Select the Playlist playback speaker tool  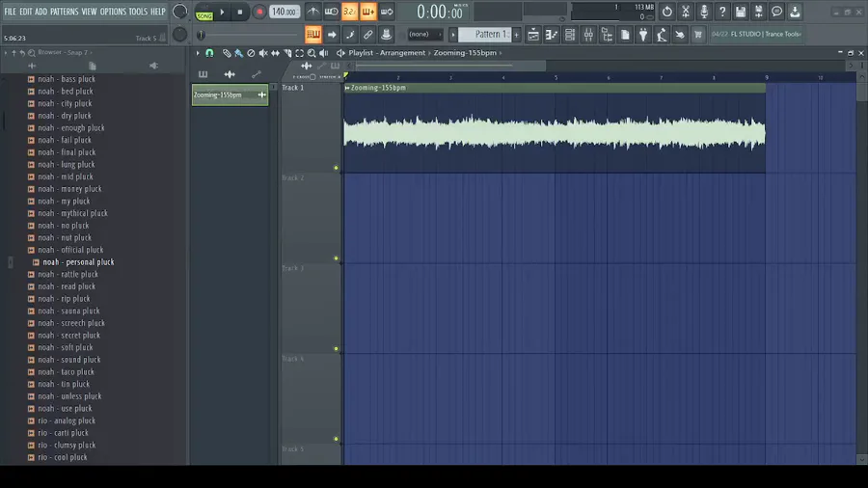(324, 53)
